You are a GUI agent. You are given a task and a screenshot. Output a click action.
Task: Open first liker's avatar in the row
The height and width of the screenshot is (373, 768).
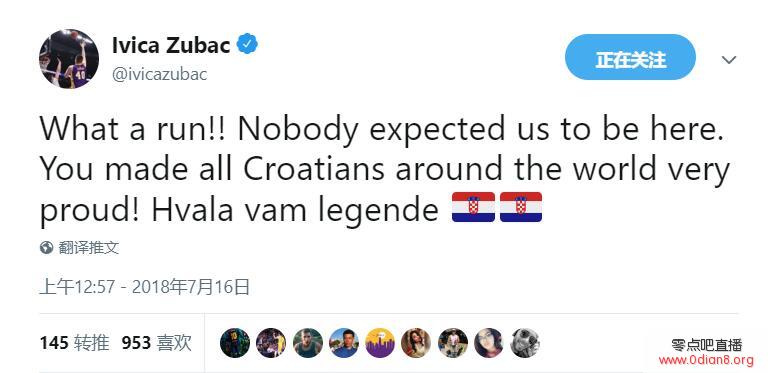(x=235, y=343)
